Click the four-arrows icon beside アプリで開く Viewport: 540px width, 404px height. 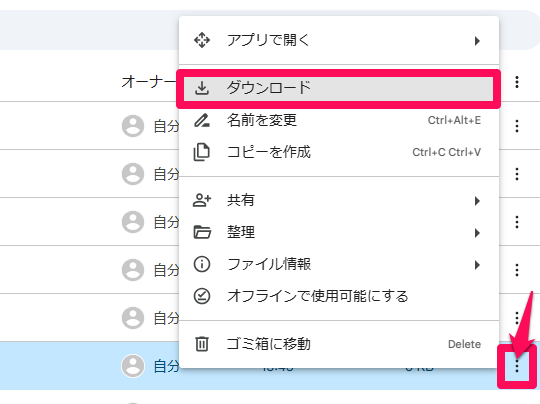coord(202,40)
